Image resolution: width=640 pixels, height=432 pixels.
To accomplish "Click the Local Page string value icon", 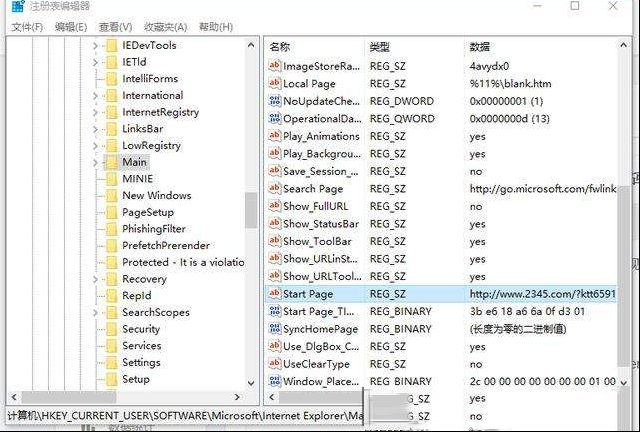I will point(275,83).
